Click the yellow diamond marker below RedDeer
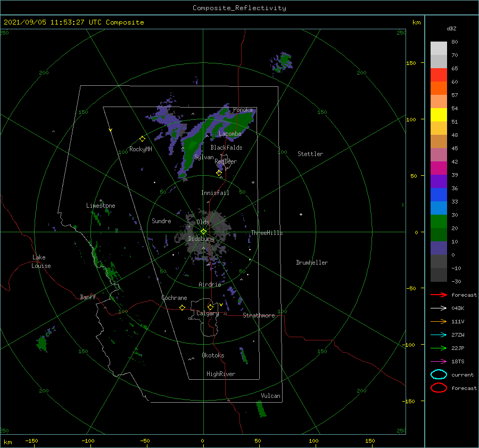The height and width of the screenshot is (448, 479). [x=219, y=173]
